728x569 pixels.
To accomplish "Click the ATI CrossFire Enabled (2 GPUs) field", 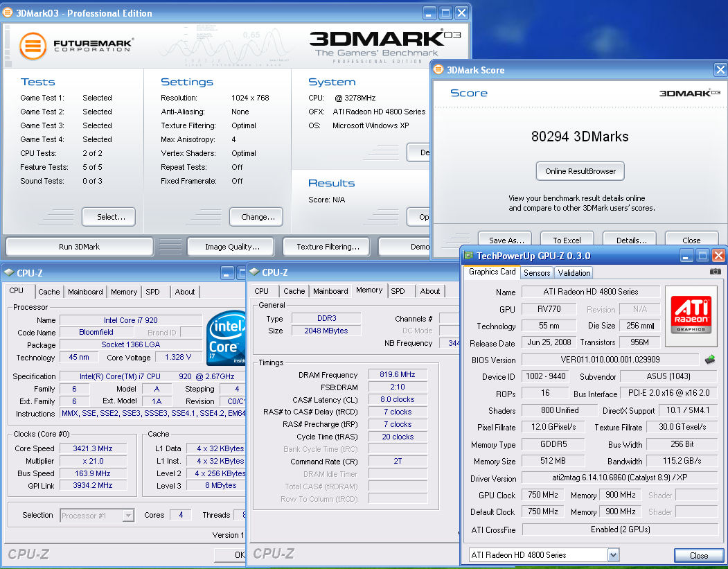I will click(x=620, y=529).
